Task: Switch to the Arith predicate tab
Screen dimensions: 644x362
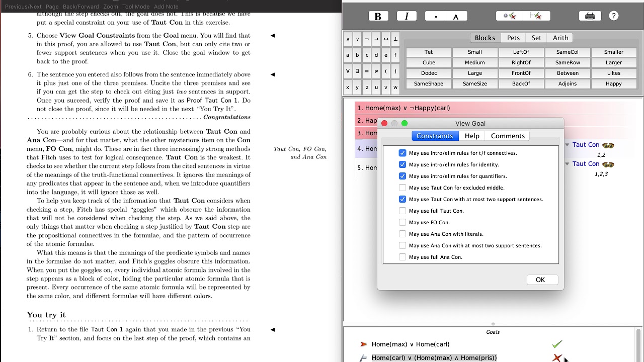Action: pyautogui.click(x=560, y=38)
